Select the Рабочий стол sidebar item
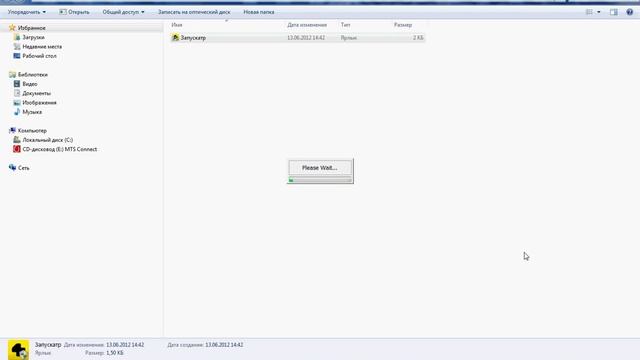Viewport: 640px width, 360px height. pyautogui.click(x=40, y=56)
